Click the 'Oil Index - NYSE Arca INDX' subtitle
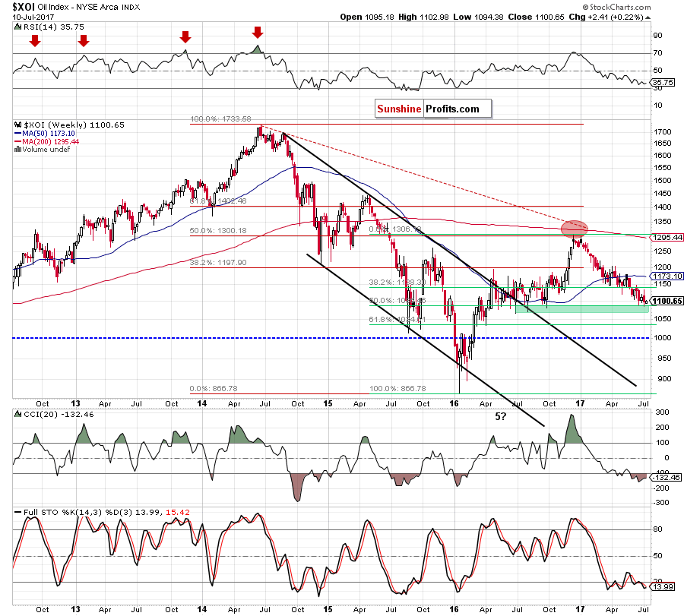The image size is (684, 616). pyautogui.click(x=89, y=8)
